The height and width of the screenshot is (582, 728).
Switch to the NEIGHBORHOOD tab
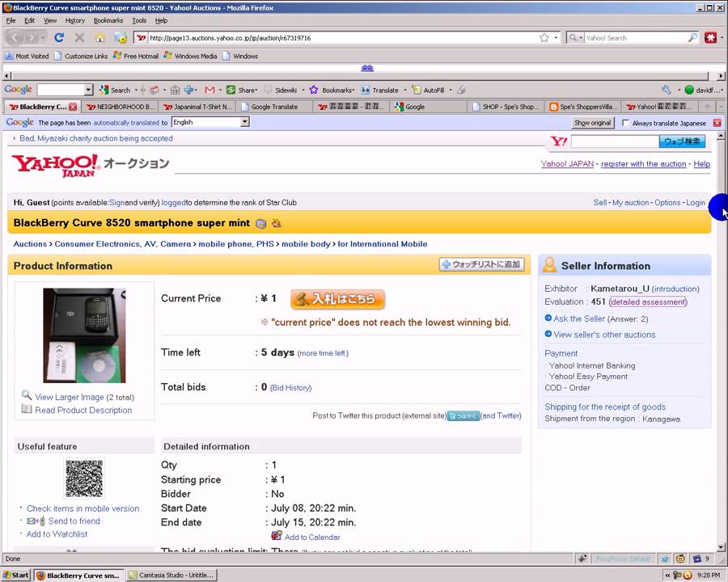point(121,107)
